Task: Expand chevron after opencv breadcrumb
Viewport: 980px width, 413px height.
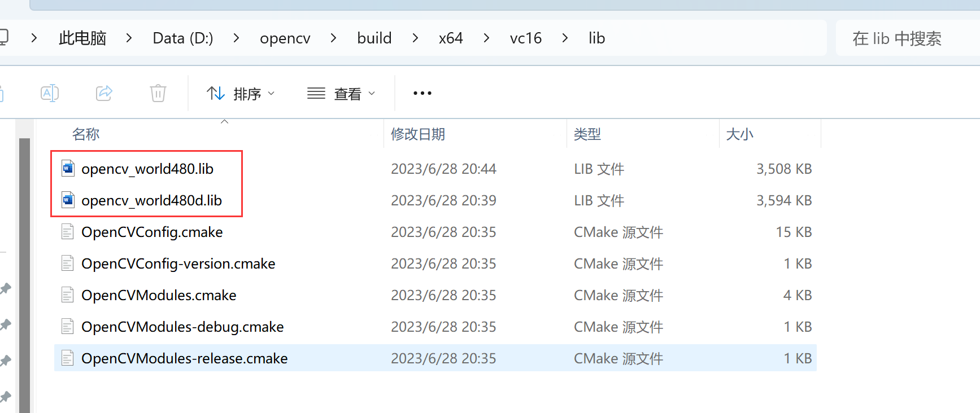Action: [334, 38]
